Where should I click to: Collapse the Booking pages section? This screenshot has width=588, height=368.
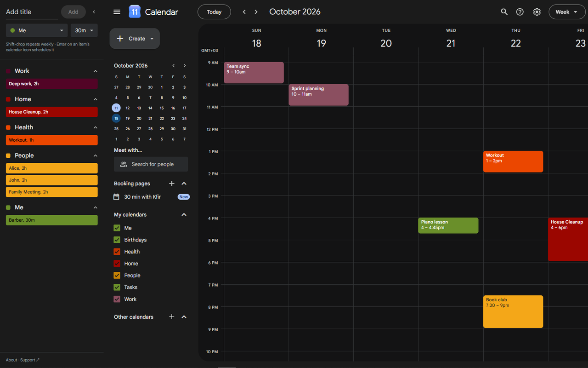(x=184, y=184)
